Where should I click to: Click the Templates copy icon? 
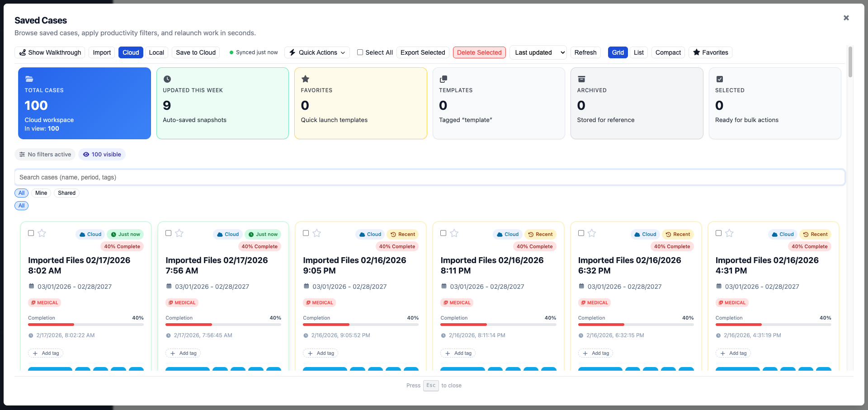coord(443,79)
